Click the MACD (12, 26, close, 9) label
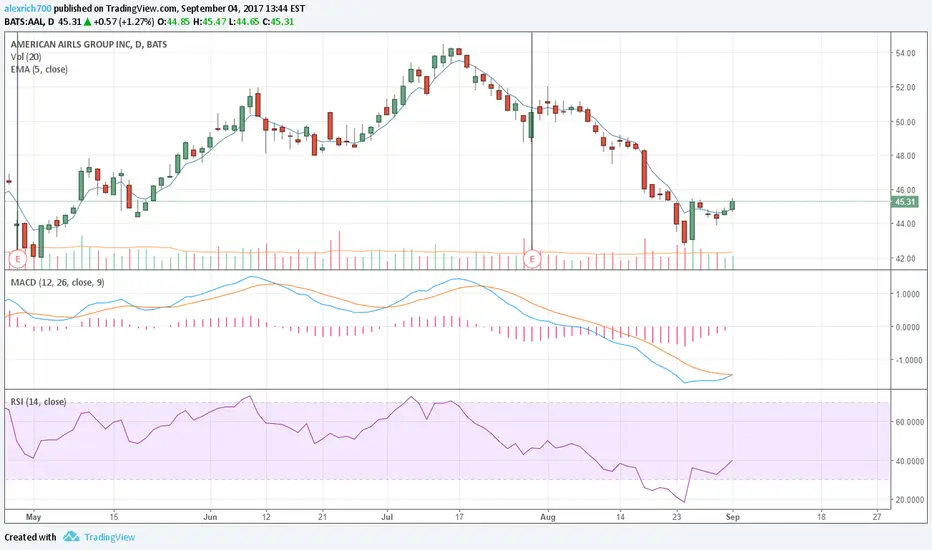This screenshot has width=932, height=550. (58, 282)
